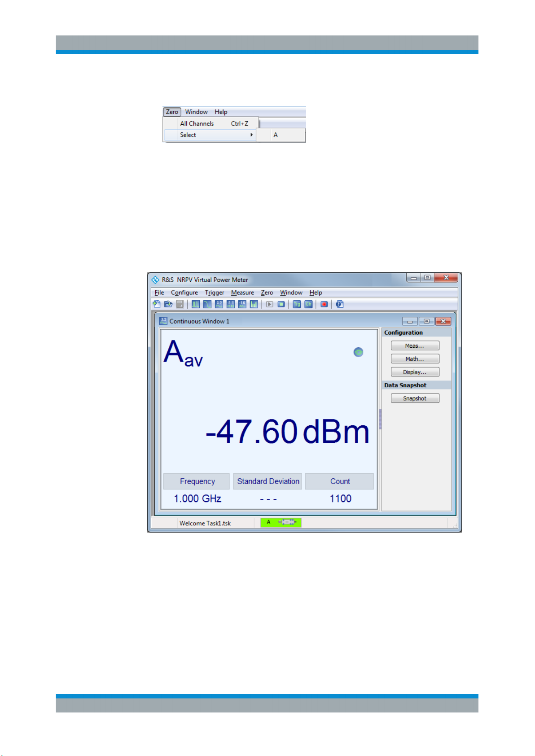Open the File menu
Viewport: 535px width, 756px height.
pyautogui.click(x=159, y=293)
